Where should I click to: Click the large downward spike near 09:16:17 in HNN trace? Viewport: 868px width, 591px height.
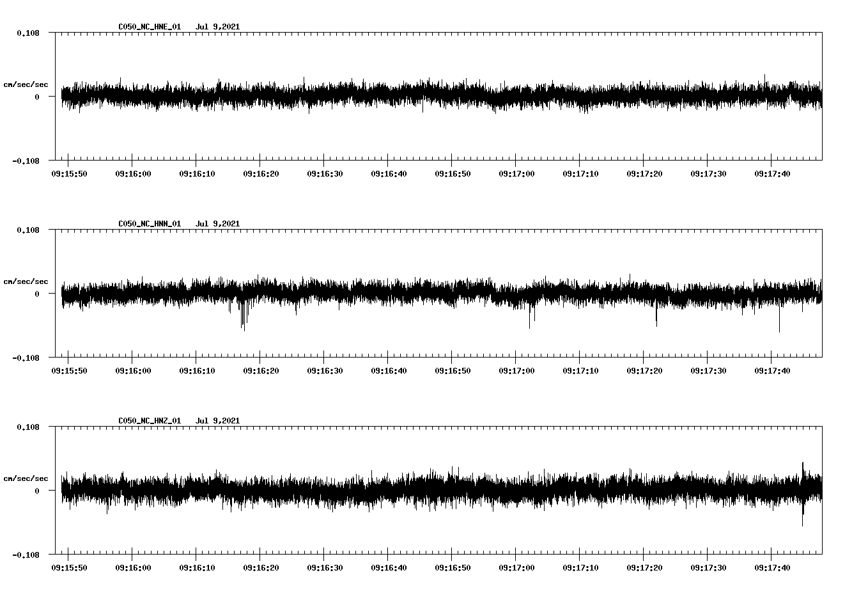[243, 317]
